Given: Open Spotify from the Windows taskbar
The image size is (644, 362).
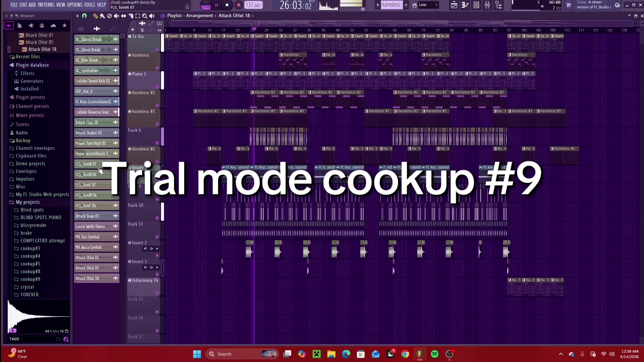Looking at the screenshot, I should tap(435, 354).
